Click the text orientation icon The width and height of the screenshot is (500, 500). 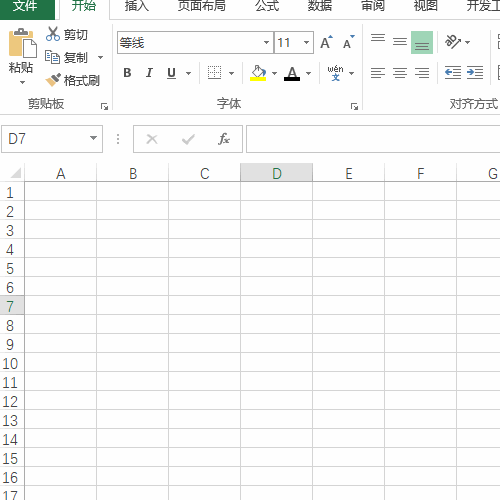point(453,42)
